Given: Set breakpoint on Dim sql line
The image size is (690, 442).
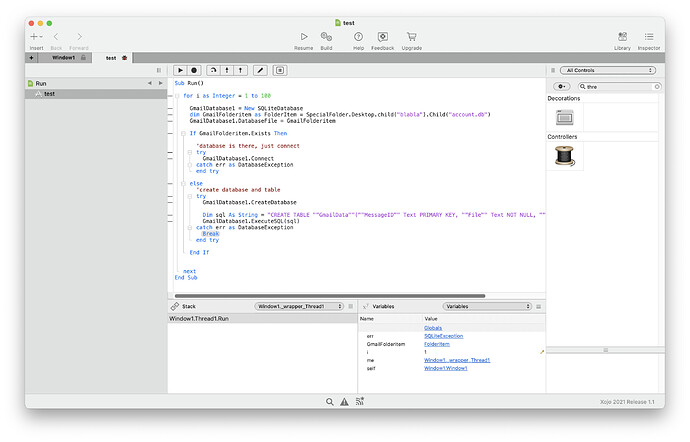Looking at the screenshot, I should pos(170,215).
